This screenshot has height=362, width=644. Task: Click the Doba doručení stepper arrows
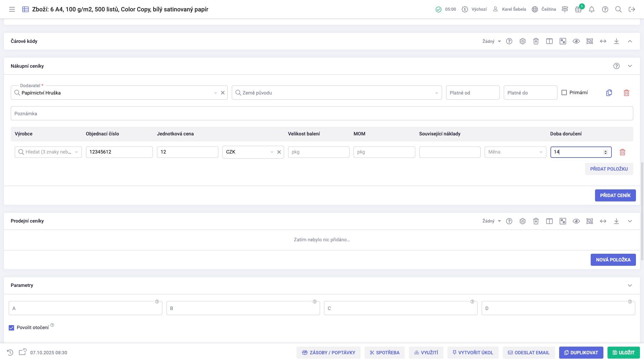coord(605,152)
